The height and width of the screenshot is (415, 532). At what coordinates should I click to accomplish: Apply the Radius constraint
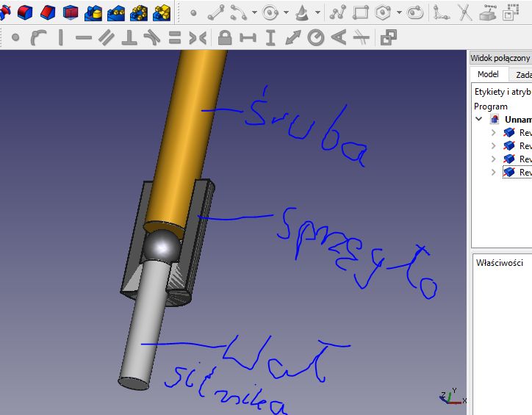[316, 37]
